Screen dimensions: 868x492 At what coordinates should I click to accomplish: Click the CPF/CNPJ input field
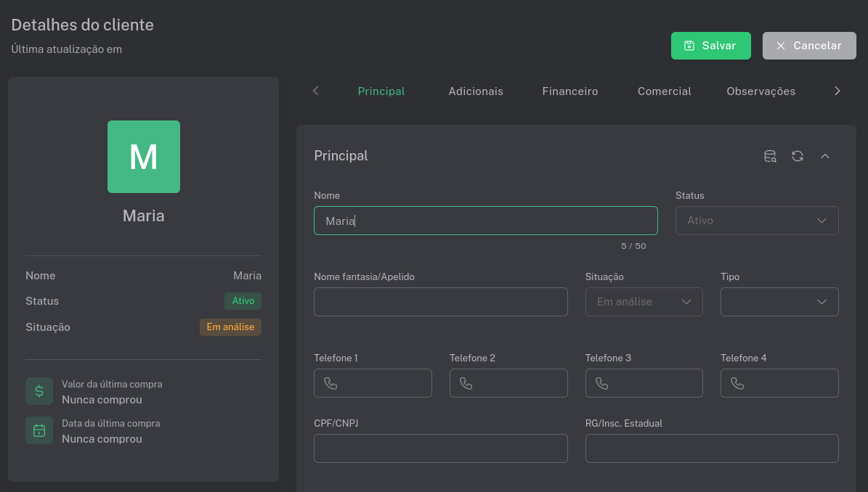(440, 448)
